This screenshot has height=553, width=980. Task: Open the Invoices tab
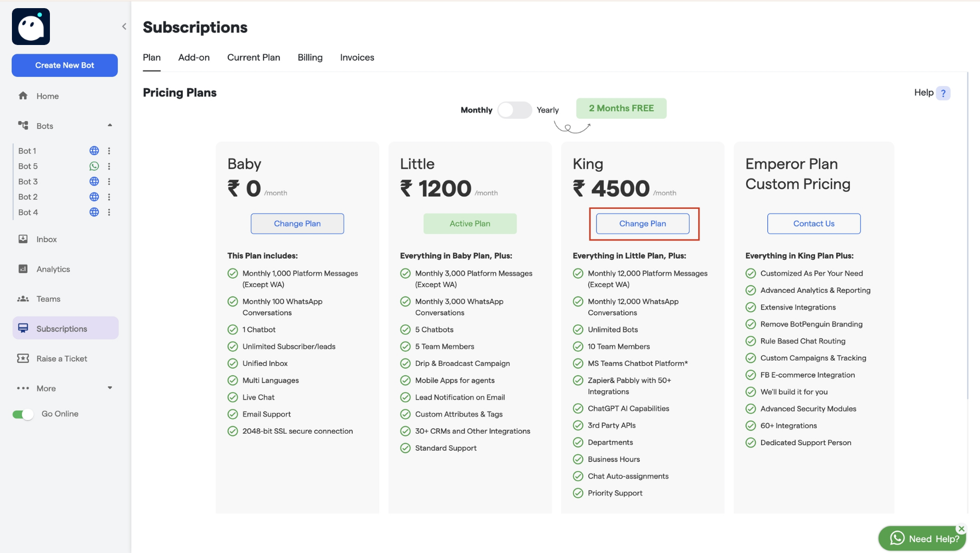357,57
